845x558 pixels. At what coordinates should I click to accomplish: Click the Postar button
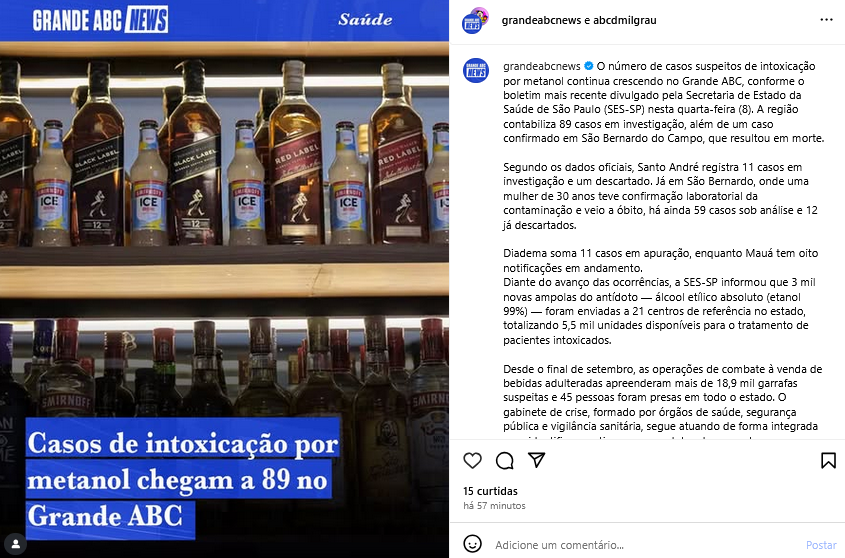point(821,545)
